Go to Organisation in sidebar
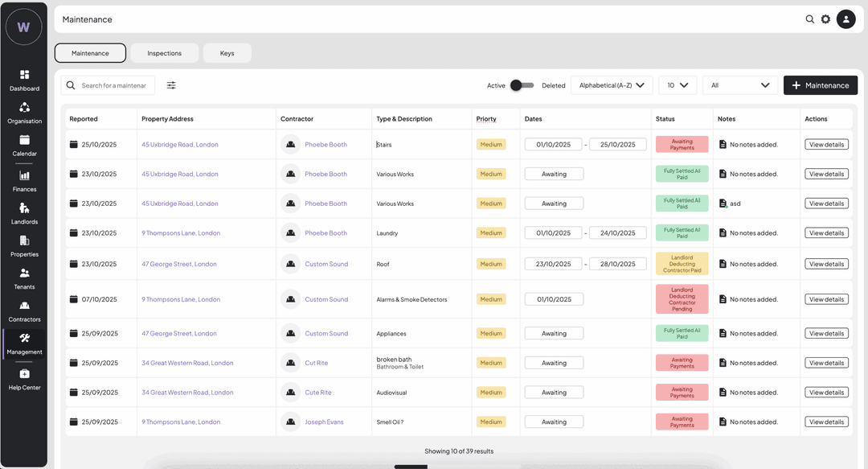Image resolution: width=868 pixels, height=469 pixels. [x=24, y=113]
